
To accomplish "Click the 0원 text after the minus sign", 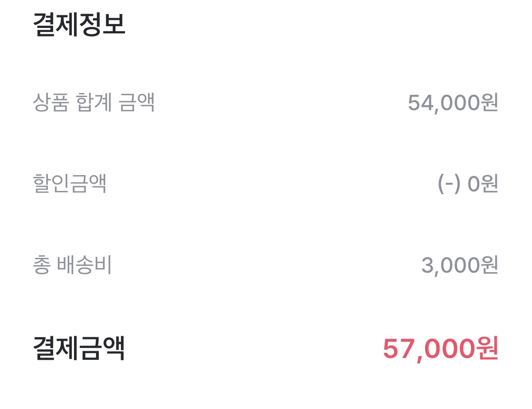I will coord(482,184).
